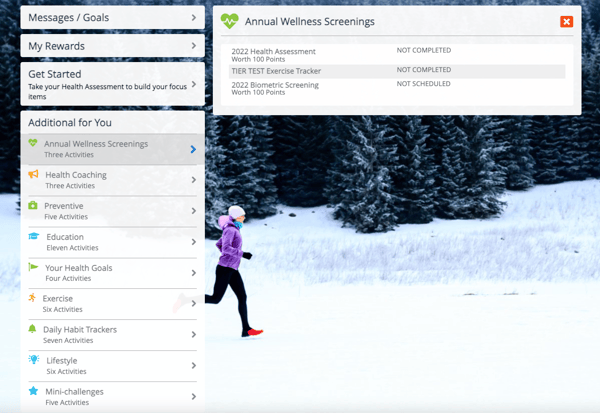Click the Take your Health Assessment description text
Screen dimensions: 600x413
[107, 91]
